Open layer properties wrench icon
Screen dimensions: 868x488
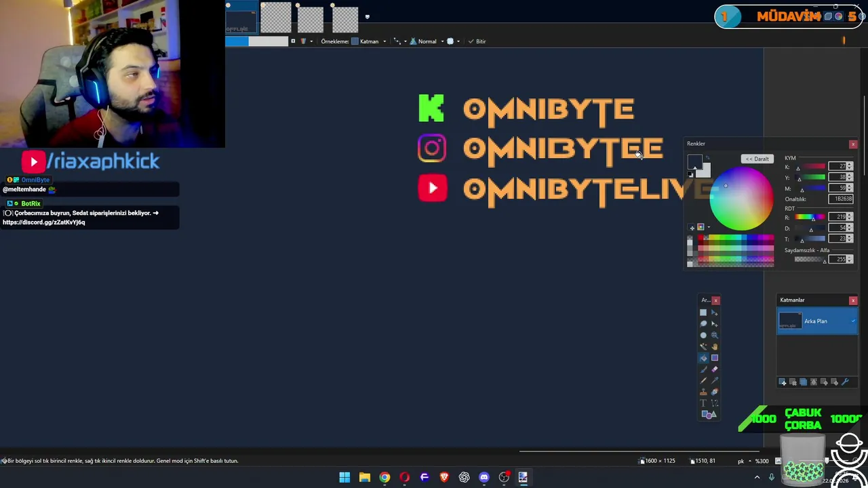point(845,382)
